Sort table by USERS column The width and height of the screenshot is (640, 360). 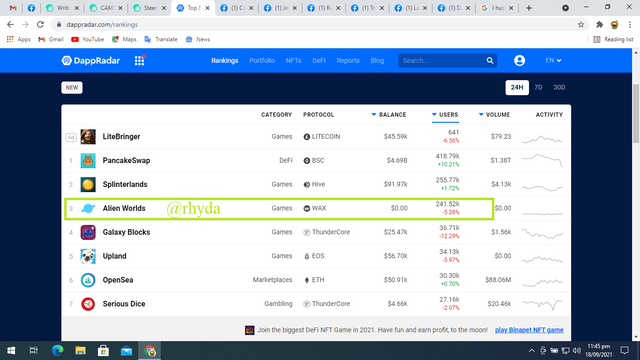tap(445, 115)
